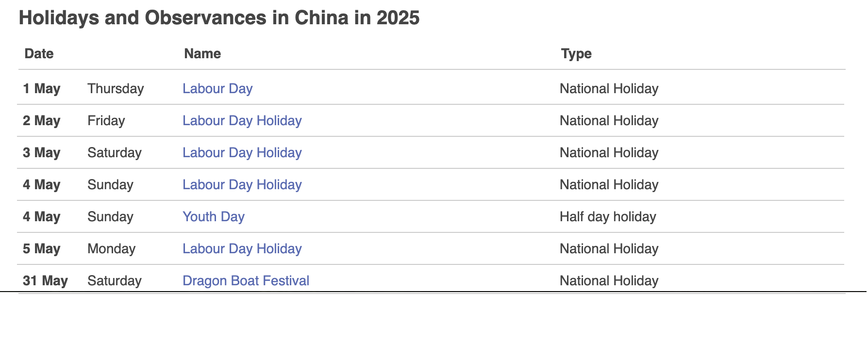This screenshot has height=359, width=868.
Task: Click the Monday weekday cell
Action: click(112, 248)
